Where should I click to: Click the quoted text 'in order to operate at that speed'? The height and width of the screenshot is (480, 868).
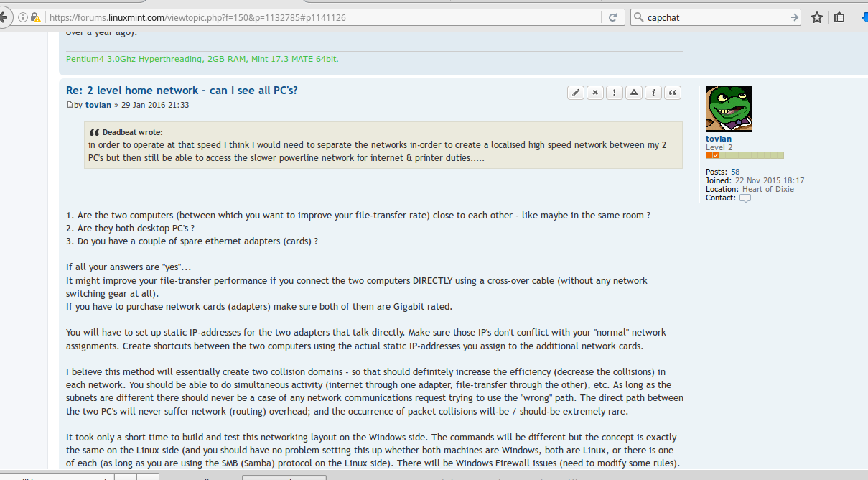[377, 151]
